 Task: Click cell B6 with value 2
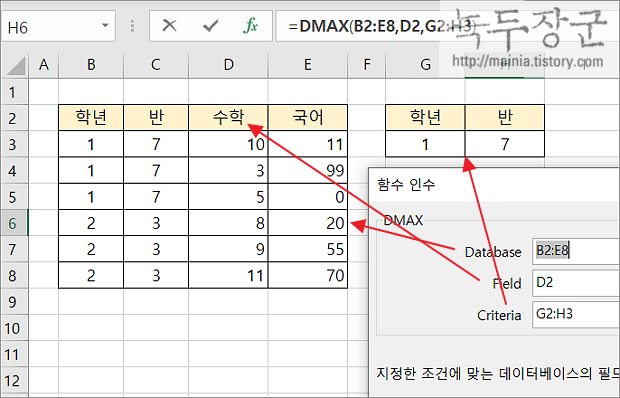coord(91,223)
